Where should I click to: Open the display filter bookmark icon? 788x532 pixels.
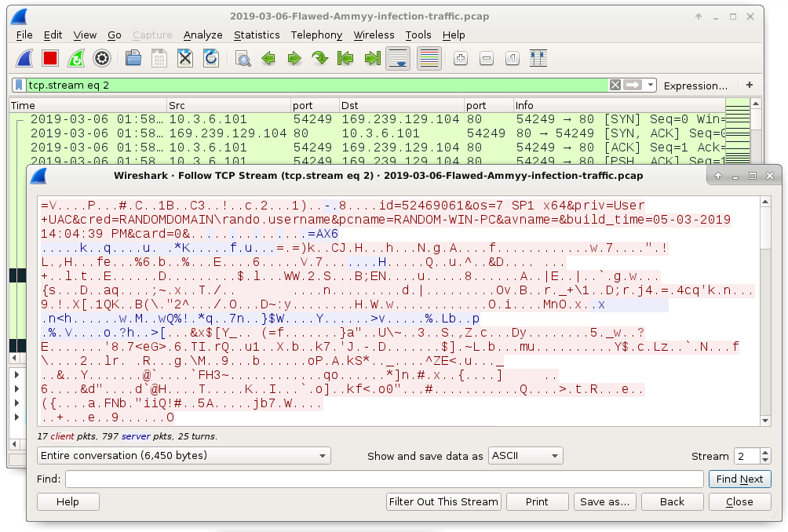point(19,85)
